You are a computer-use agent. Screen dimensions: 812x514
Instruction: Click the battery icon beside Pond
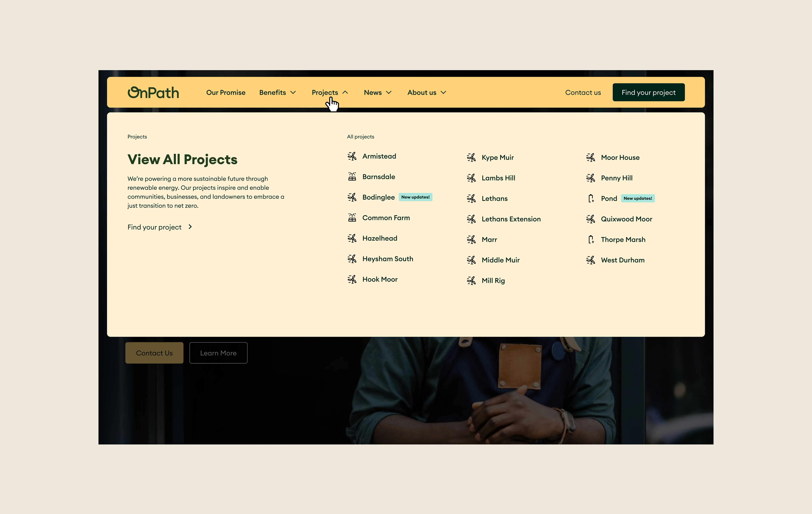pyautogui.click(x=590, y=198)
